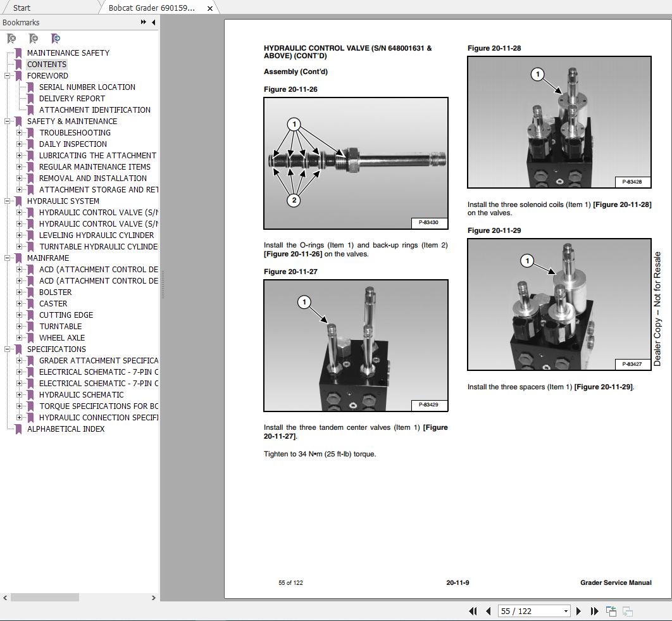The width and height of the screenshot is (672, 621).
Task: Expand the TROUBLESHOOTING bookmark
Action: pos(19,133)
